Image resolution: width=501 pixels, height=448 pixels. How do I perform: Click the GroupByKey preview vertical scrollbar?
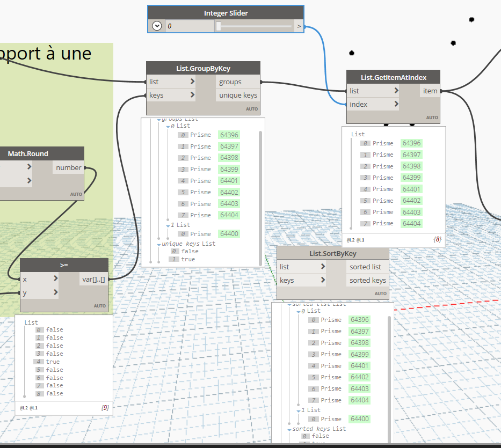(x=260, y=177)
